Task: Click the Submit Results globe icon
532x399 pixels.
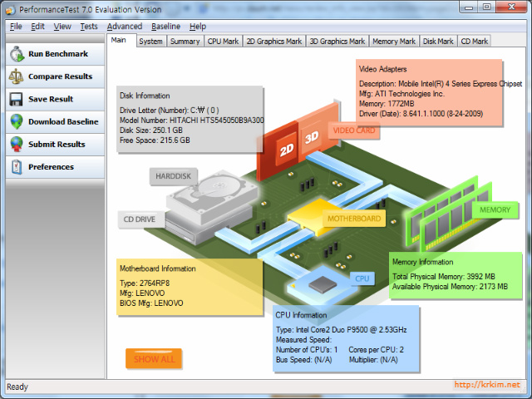Action: click(17, 144)
